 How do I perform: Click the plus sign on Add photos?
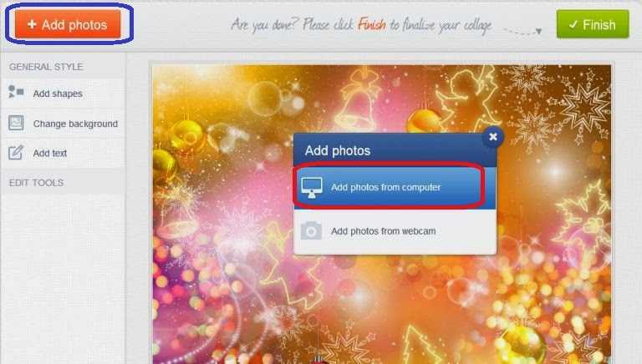(x=32, y=24)
